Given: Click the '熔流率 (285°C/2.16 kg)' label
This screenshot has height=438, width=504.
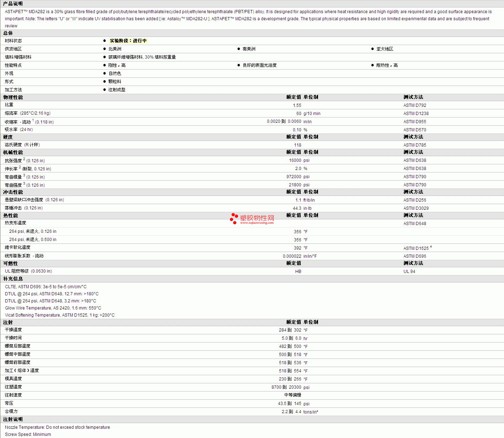Looking at the screenshot, I should [28, 113].
